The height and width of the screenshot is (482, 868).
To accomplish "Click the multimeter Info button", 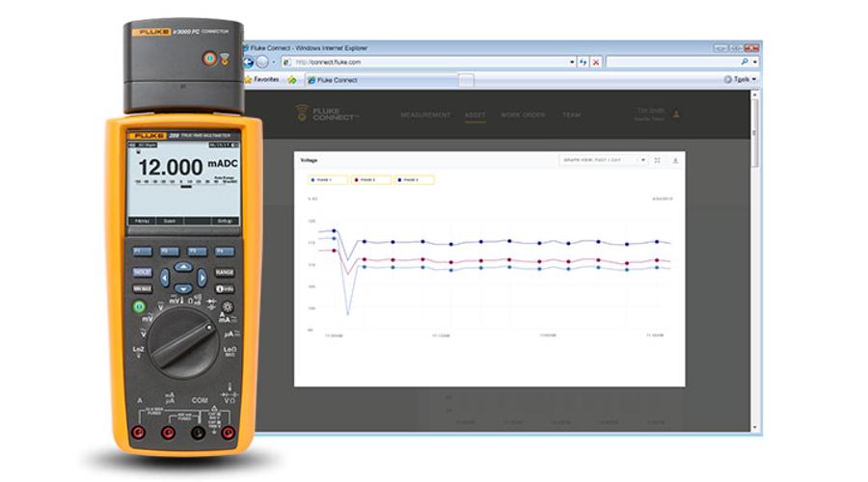I will pos(224,289).
